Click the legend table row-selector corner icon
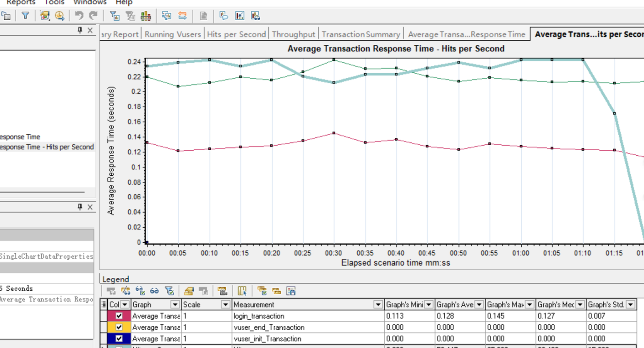The image size is (644, 348). click(104, 304)
